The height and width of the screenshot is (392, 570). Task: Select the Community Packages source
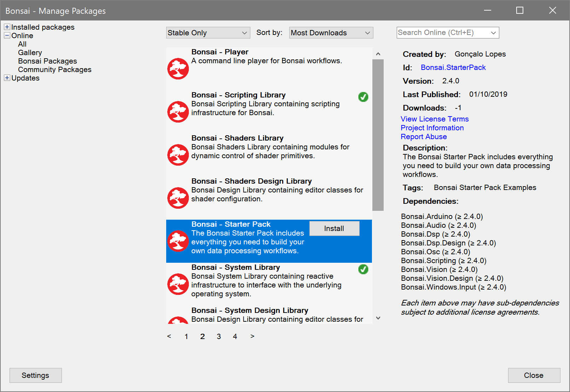point(55,70)
